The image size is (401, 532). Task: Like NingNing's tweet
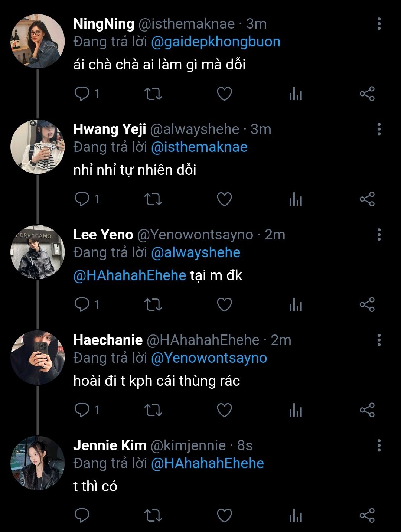coord(224,94)
